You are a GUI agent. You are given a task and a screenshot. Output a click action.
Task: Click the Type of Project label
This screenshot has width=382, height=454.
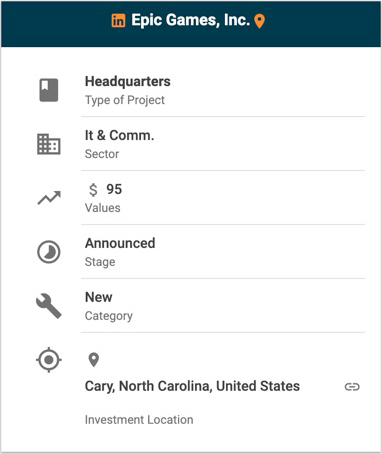point(125,100)
